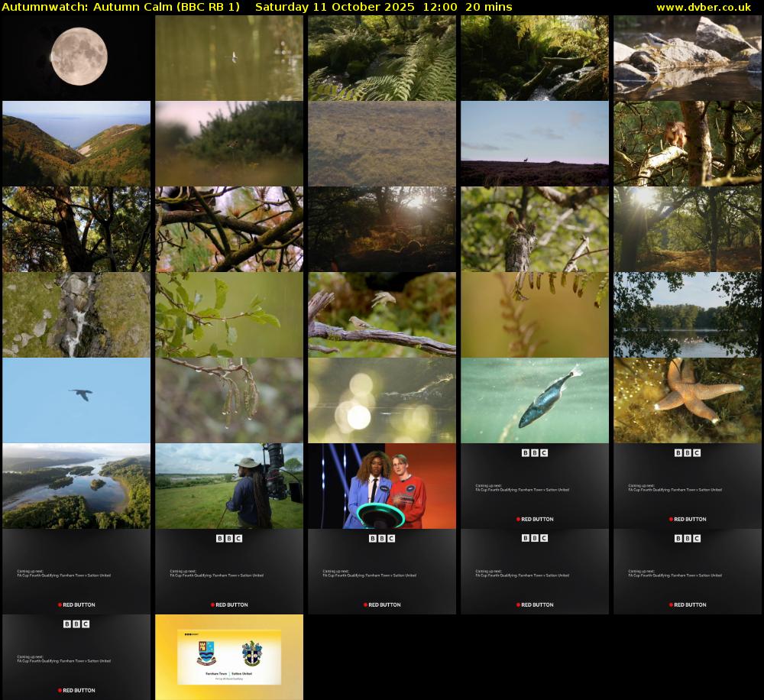Viewport: 764px width, 700px height.
Task: Select the aerial waterfall thumbnail
Action: tap(76, 315)
